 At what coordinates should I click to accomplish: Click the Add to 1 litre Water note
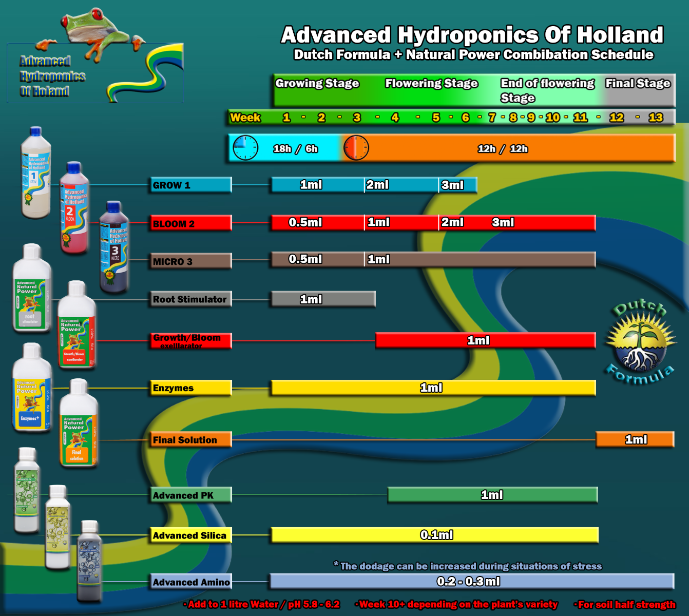(x=261, y=604)
